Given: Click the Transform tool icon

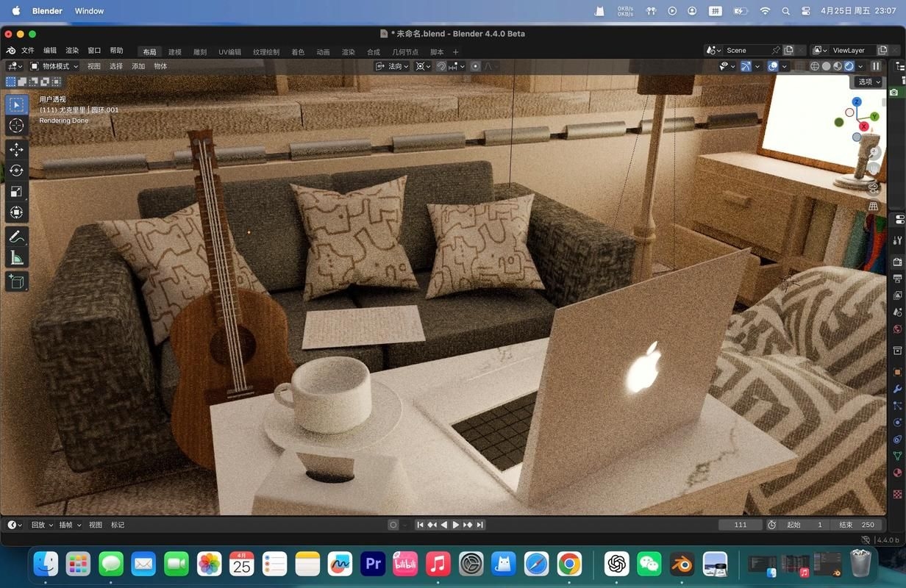Looking at the screenshot, I should [x=16, y=212].
